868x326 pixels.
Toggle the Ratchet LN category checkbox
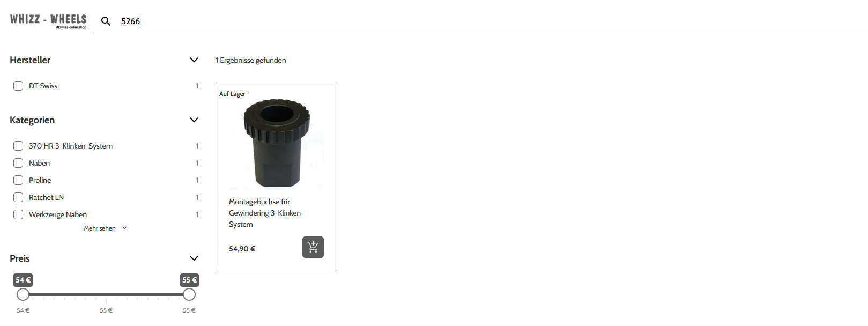tap(18, 197)
